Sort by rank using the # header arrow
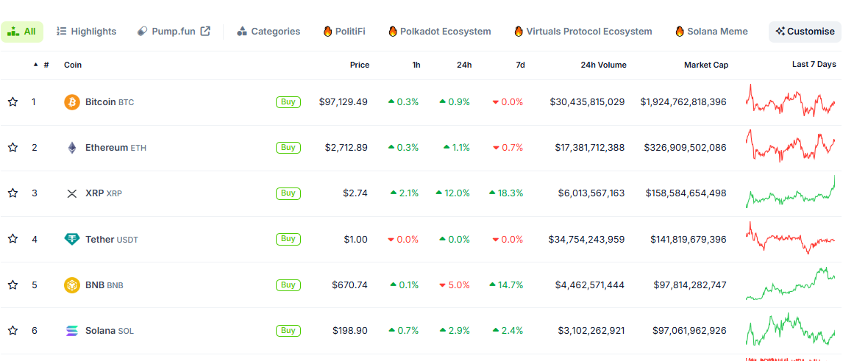This screenshot has height=361, width=868. point(36,65)
